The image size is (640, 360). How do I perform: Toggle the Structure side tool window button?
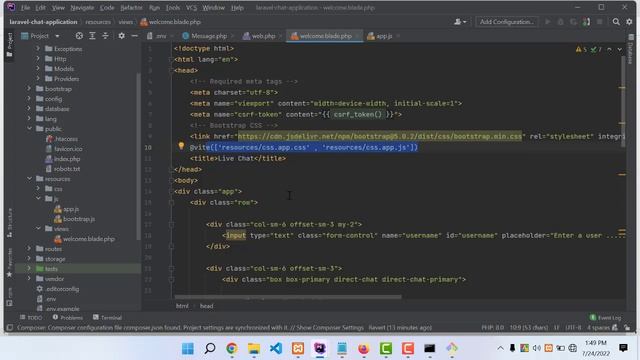tap(10, 222)
